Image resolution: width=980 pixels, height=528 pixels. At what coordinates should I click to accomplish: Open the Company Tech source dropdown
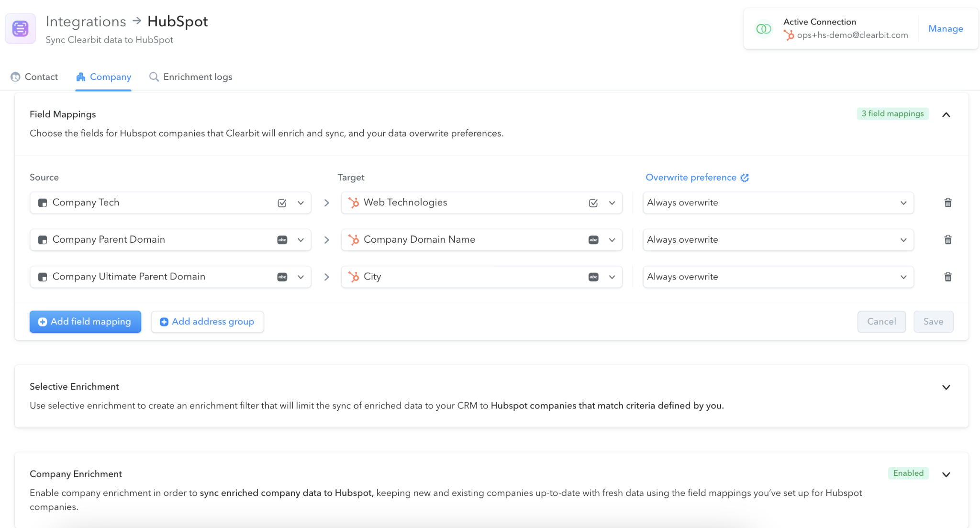tap(301, 203)
